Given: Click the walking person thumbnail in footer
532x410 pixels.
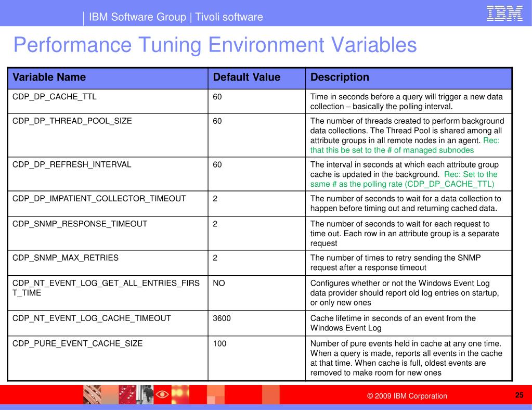Looking at the screenshot, I should click(x=145, y=394).
